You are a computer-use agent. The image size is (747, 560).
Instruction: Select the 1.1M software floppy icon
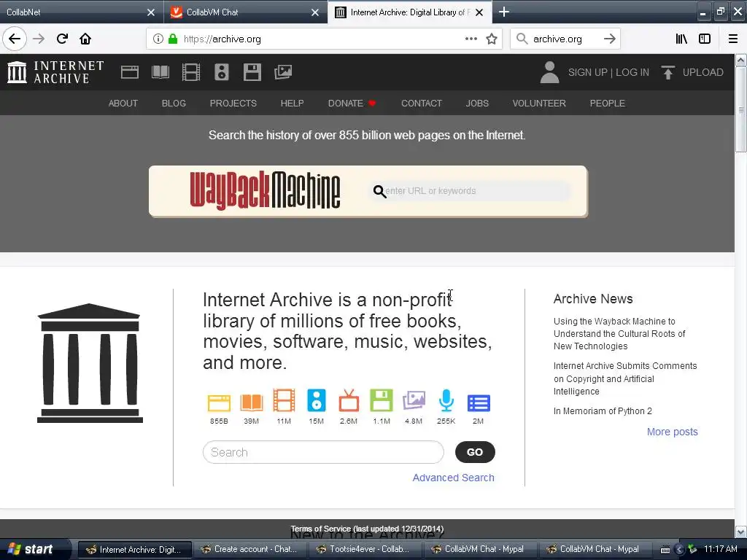381,400
